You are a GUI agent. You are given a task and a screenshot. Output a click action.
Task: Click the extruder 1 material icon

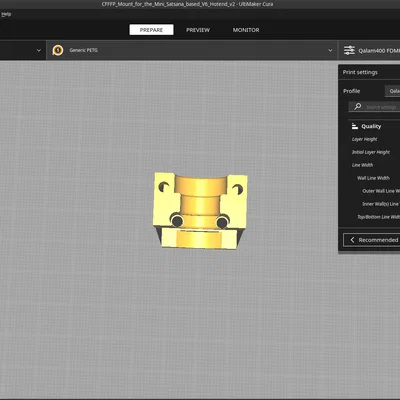pos(58,50)
